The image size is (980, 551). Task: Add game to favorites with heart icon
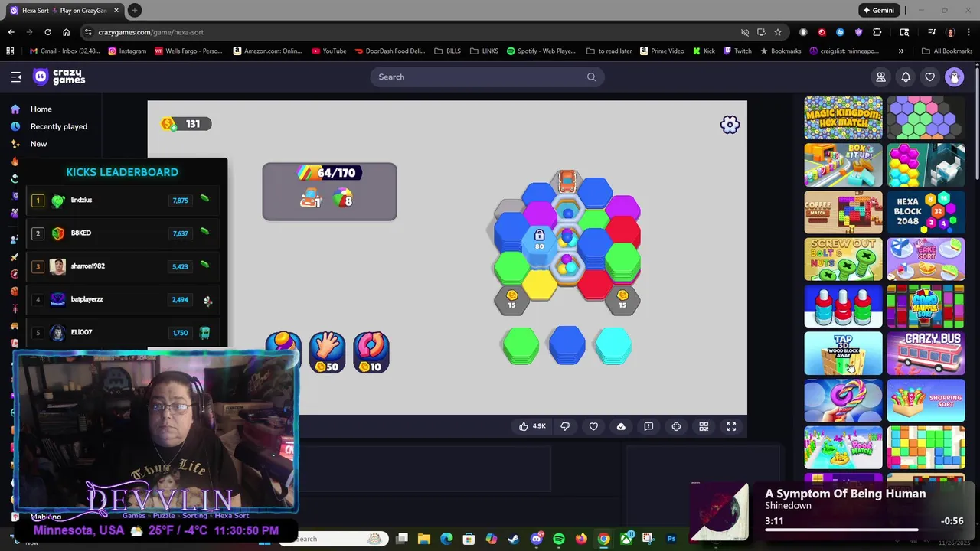click(593, 426)
